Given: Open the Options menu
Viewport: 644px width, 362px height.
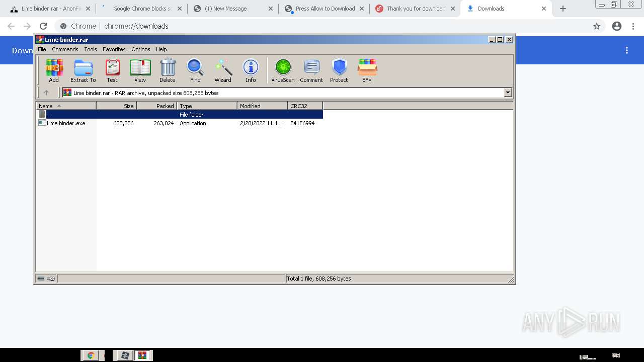Looking at the screenshot, I should (141, 49).
